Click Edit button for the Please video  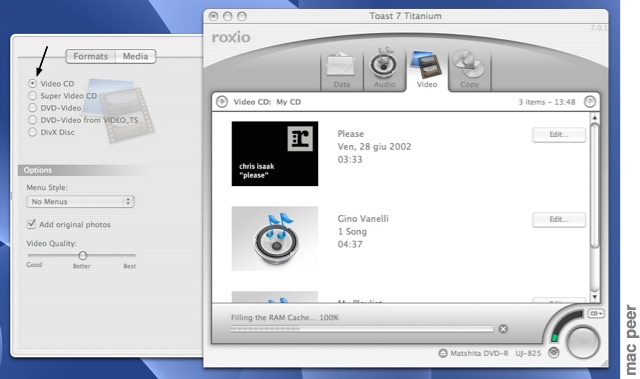click(559, 135)
